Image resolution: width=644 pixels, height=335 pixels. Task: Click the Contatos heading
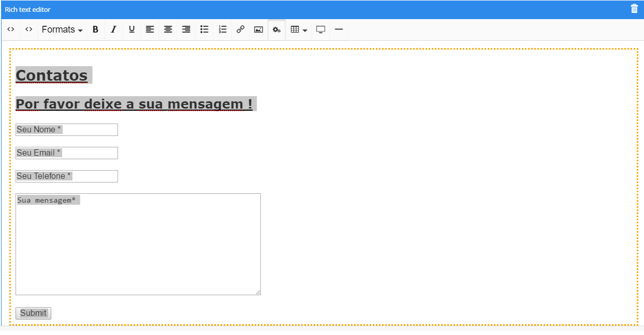[52, 75]
